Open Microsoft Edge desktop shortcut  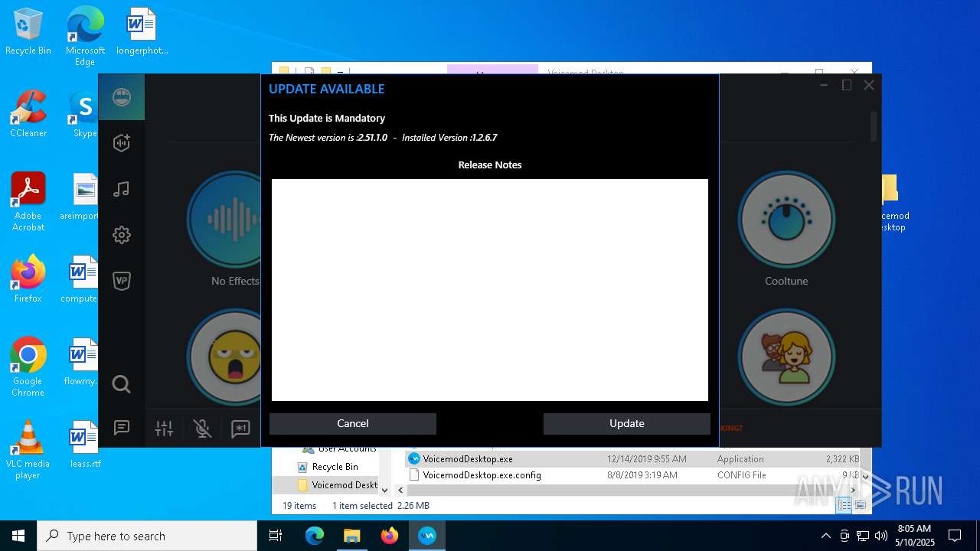pos(85,37)
